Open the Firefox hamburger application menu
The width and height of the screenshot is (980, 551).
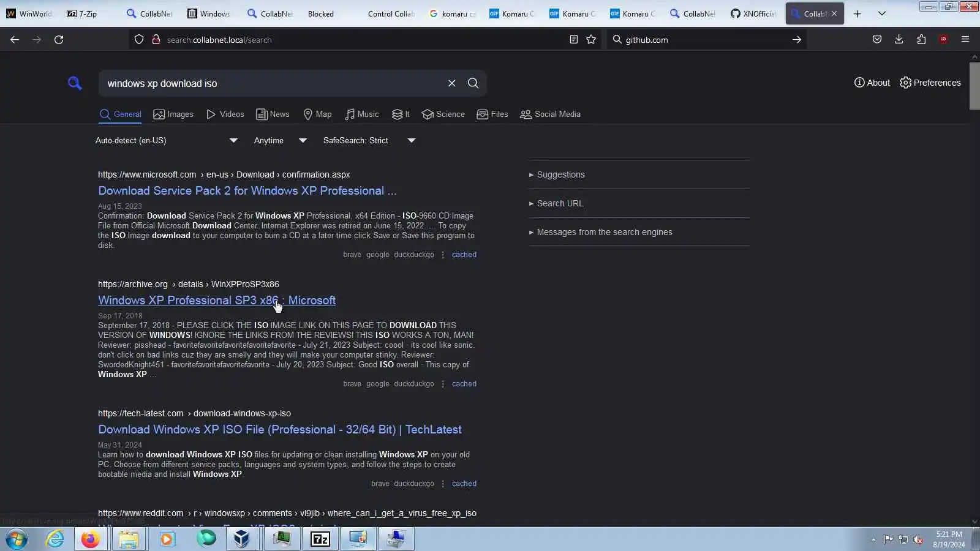pyautogui.click(x=965, y=40)
